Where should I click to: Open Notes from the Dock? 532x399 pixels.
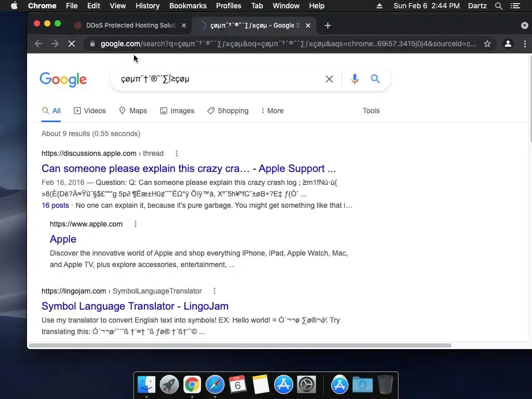[261, 385]
